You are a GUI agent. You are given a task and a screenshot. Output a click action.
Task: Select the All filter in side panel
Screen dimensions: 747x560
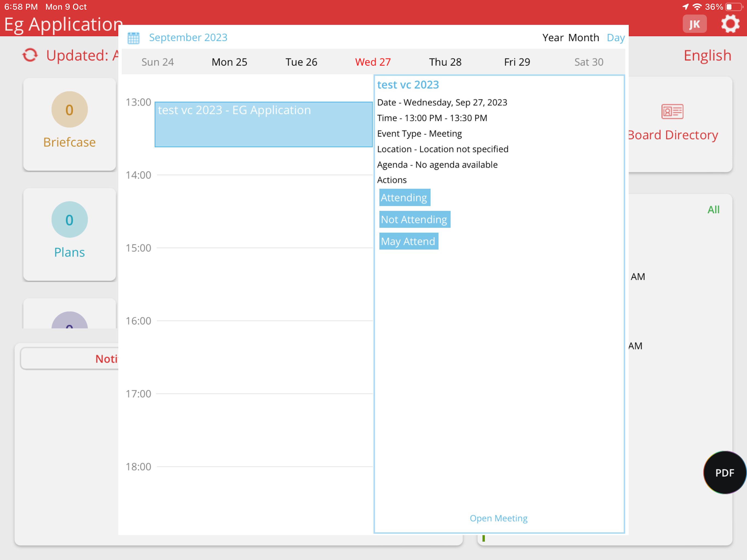tap(713, 210)
